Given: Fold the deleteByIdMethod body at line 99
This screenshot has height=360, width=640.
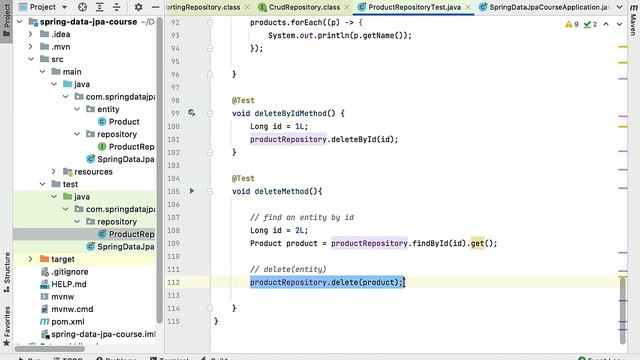Looking at the screenshot, I should point(210,113).
